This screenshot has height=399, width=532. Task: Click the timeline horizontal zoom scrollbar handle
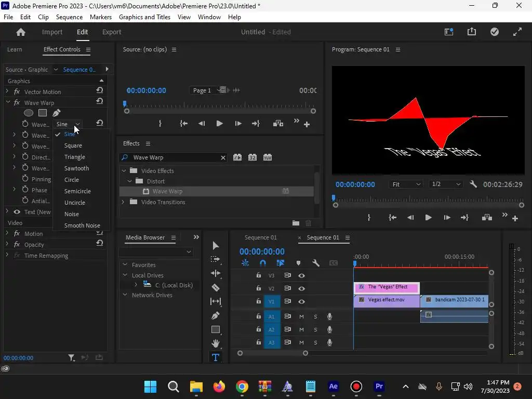point(305,353)
